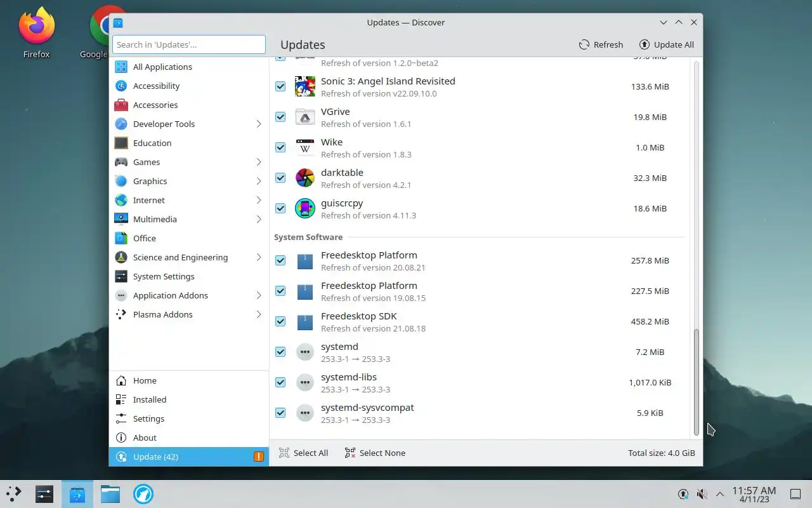Expand the Plasma Addons arrow
The image size is (812, 508).
coord(259,314)
